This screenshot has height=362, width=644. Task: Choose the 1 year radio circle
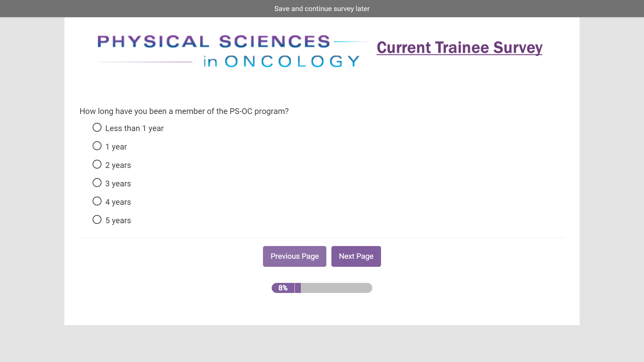(97, 146)
